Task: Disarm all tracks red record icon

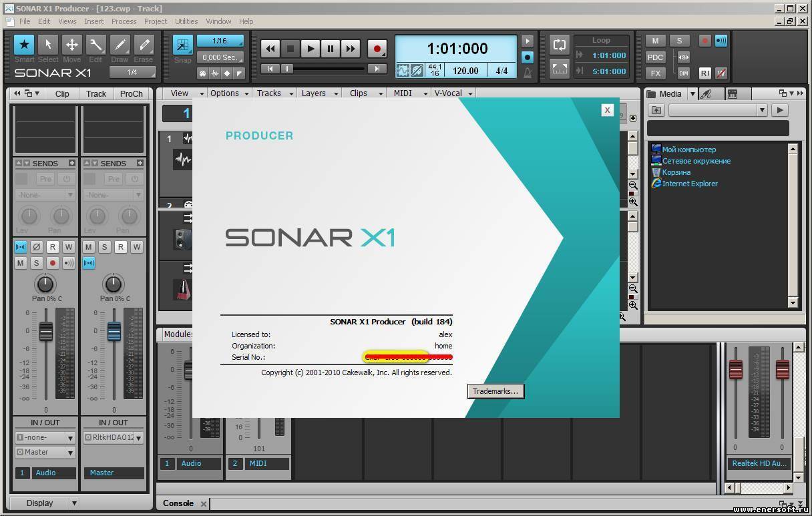Action: 704,41
